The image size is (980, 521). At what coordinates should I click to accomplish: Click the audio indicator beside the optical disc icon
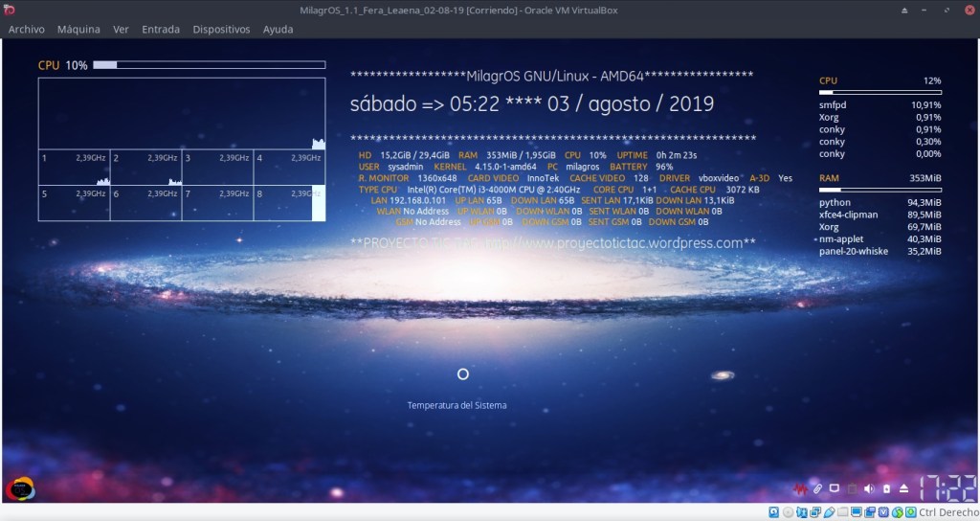click(x=802, y=512)
